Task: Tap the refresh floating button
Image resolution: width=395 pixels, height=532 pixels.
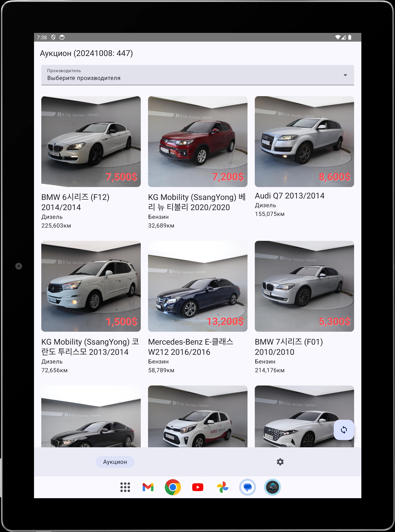Action: click(344, 430)
